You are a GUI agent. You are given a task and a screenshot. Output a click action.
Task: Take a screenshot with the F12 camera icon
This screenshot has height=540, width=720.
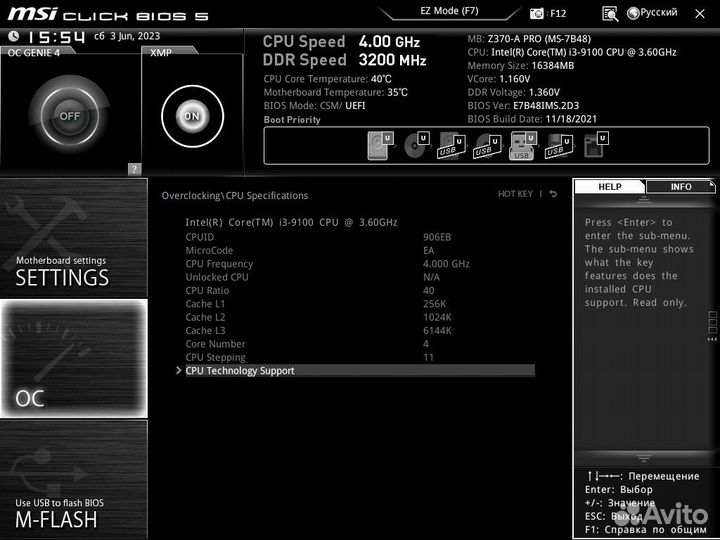click(x=537, y=14)
